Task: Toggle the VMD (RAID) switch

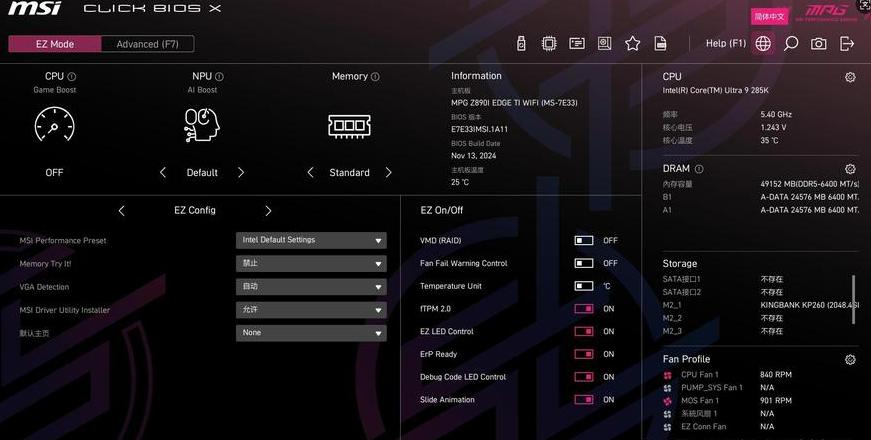Action: coord(584,241)
